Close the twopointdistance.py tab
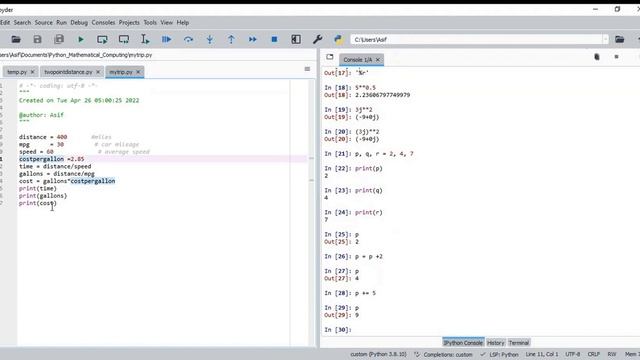Screen dimensions: 640x360 [x=98, y=72]
